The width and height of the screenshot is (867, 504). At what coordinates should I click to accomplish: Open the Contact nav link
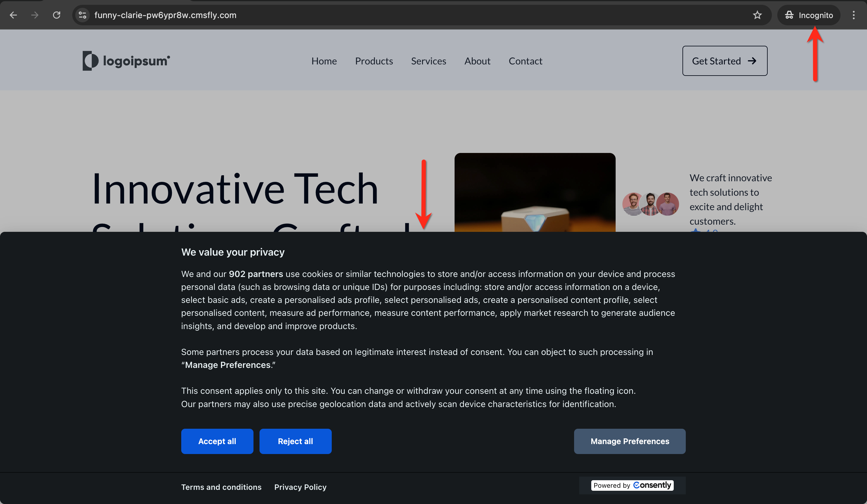[x=525, y=61]
